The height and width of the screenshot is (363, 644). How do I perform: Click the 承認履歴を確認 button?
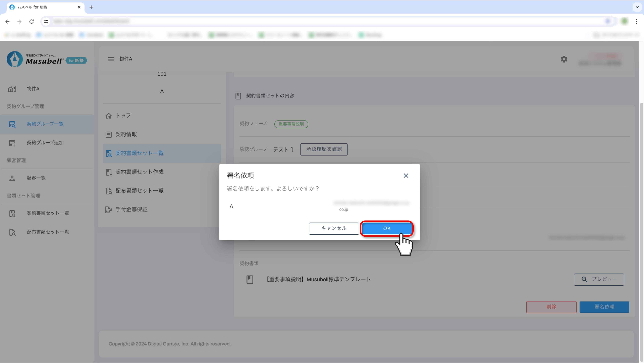point(324,149)
